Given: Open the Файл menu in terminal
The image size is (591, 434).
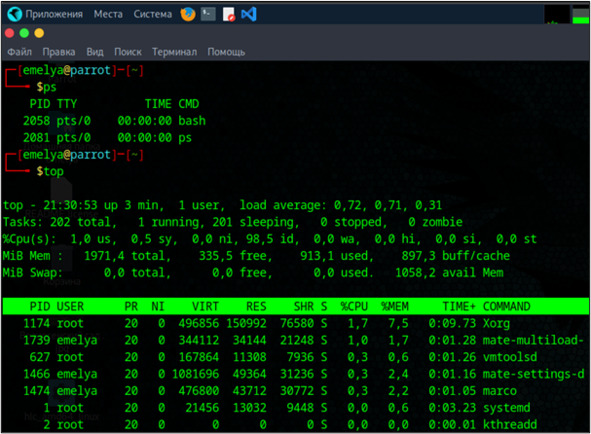Looking at the screenshot, I should coord(20,52).
